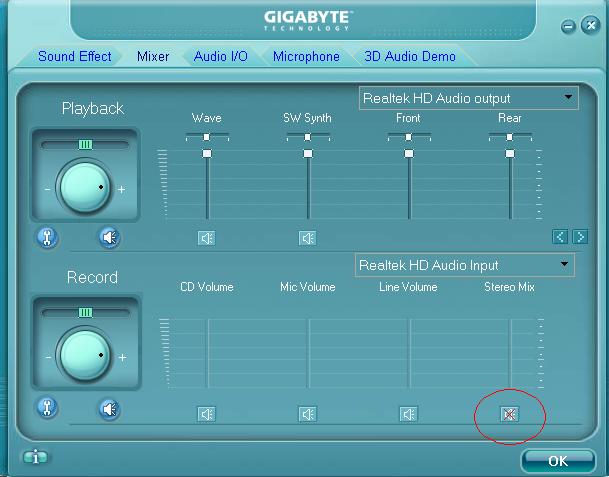Click the Rear volume slider handle
The width and height of the screenshot is (609, 477).
(x=510, y=153)
